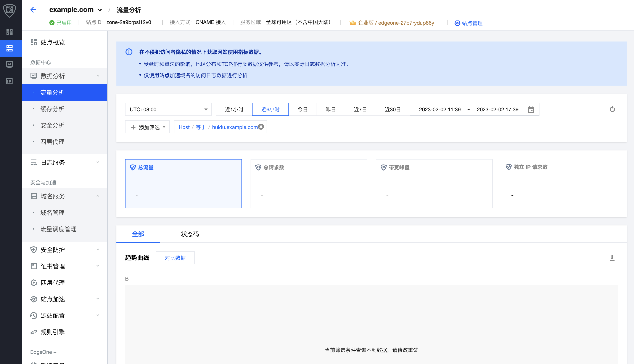Viewport: 634px width, 364px height.
Task: Click the 域名服务 icon
Action: [x=34, y=196]
